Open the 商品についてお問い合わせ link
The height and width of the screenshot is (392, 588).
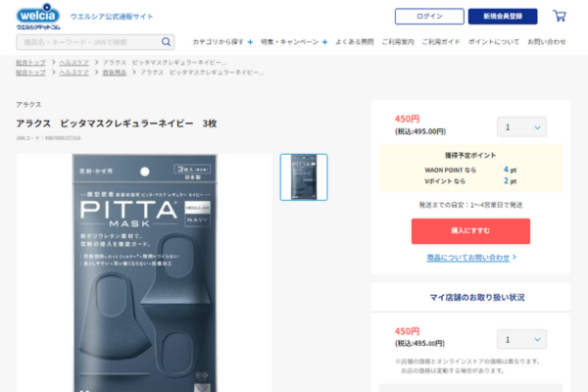pos(468,258)
